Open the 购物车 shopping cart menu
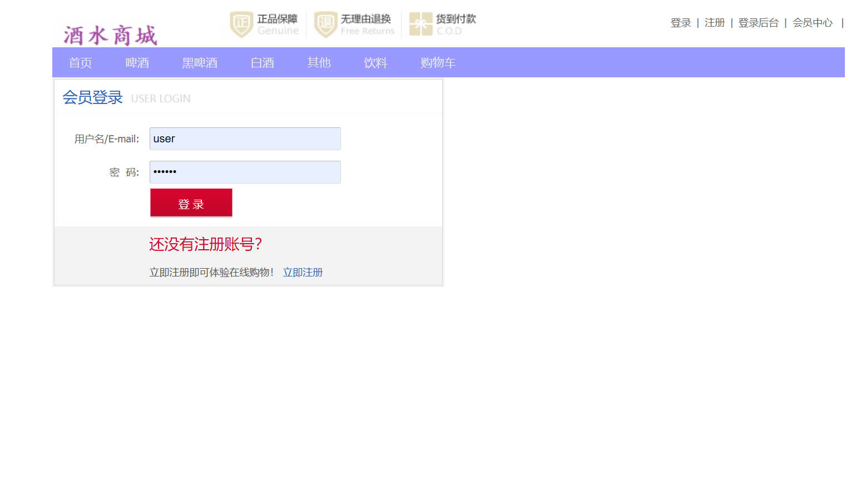The width and height of the screenshot is (861, 504). (438, 62)
